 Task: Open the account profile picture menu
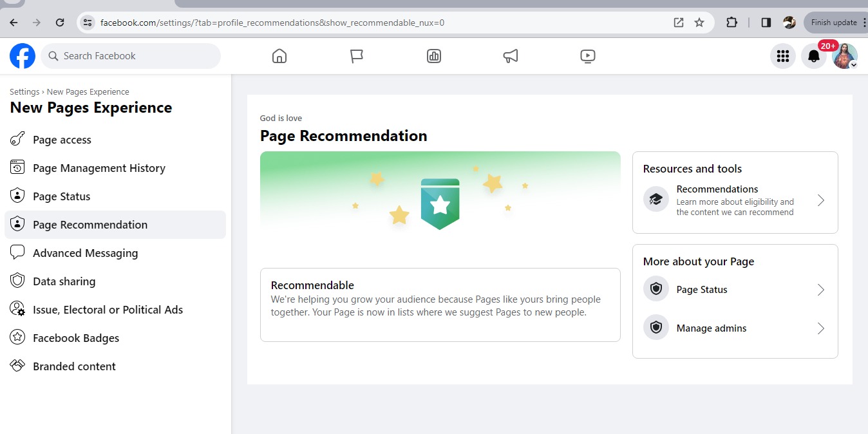(x=844, y=56)
